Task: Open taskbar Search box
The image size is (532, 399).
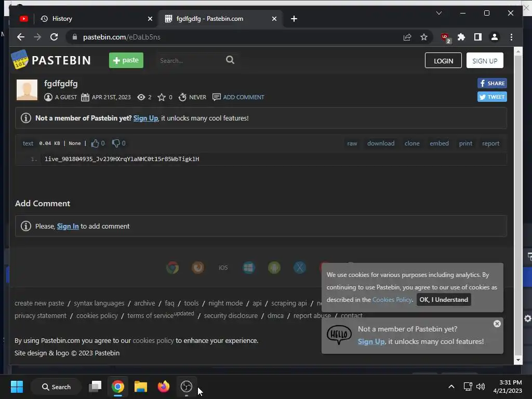Action: [56, 387]
